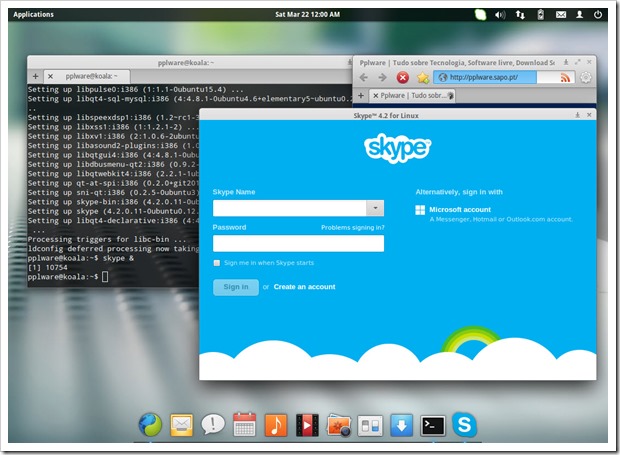This screenshot has width=620, height=455.
Task: Open the browser settings gear menu
Action: pyautogui.click(x=586, y=77)
